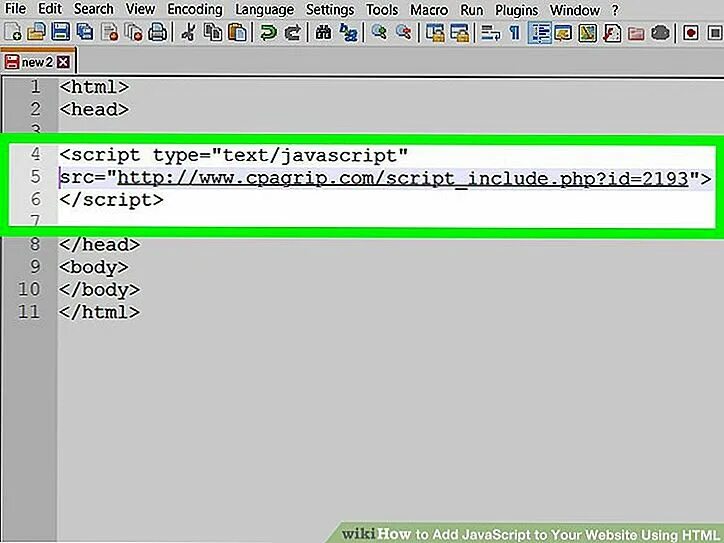Image resolution: width=724 pixels, height=543 pixels.
Task: Click synchronize vertical scrolling icon
Action: point(435,33)
